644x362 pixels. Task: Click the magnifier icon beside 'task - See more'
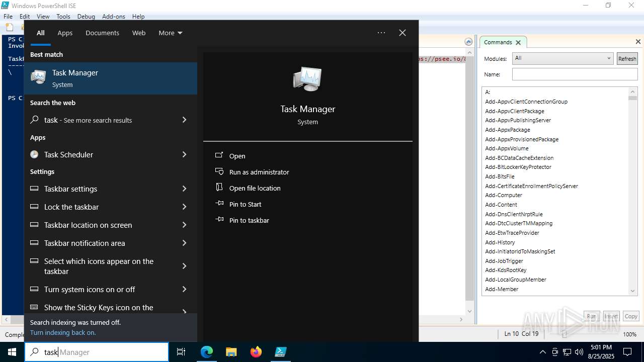pyautogui.click(x=34, y=120)
